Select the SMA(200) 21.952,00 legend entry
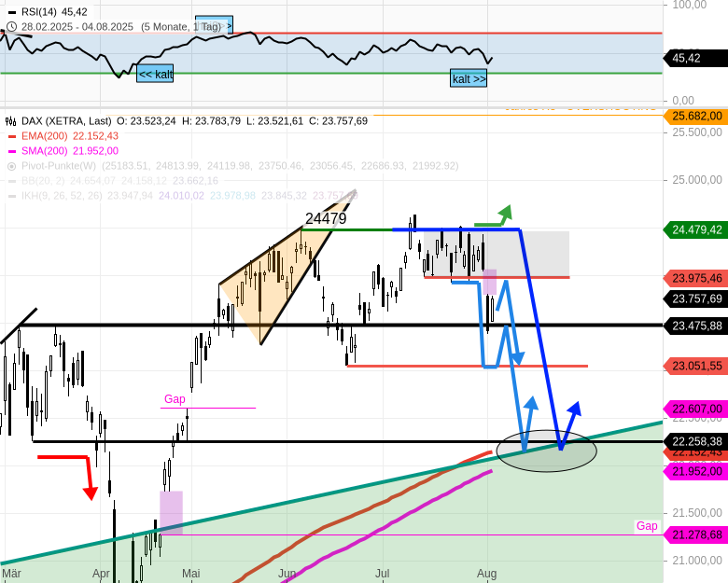 70,151
